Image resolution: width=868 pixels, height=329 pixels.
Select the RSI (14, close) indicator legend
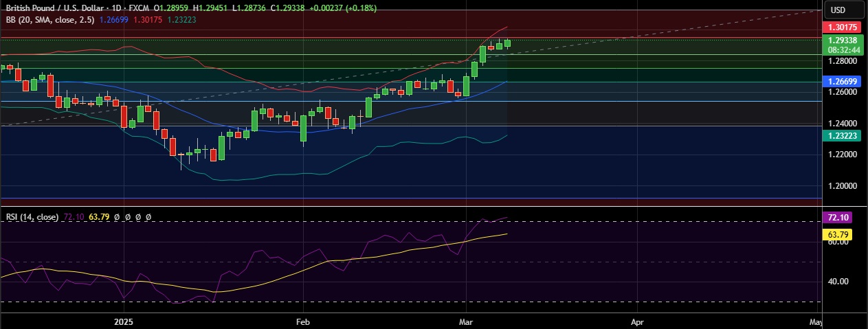[32, 217]
